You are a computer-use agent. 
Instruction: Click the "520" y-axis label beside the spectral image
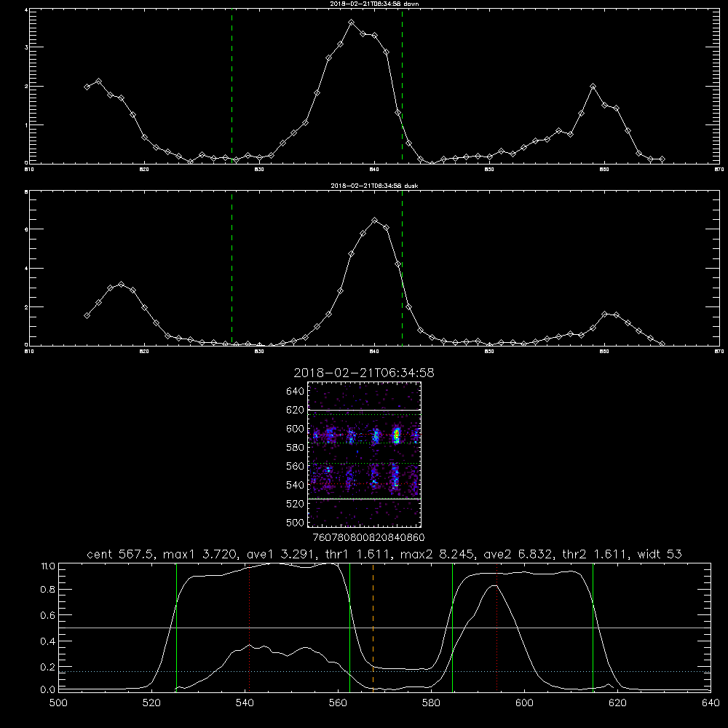pos(296,504)
